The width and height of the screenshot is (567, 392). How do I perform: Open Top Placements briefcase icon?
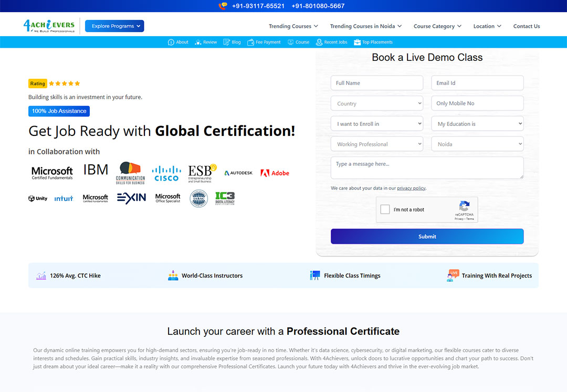tap(358, 42)
